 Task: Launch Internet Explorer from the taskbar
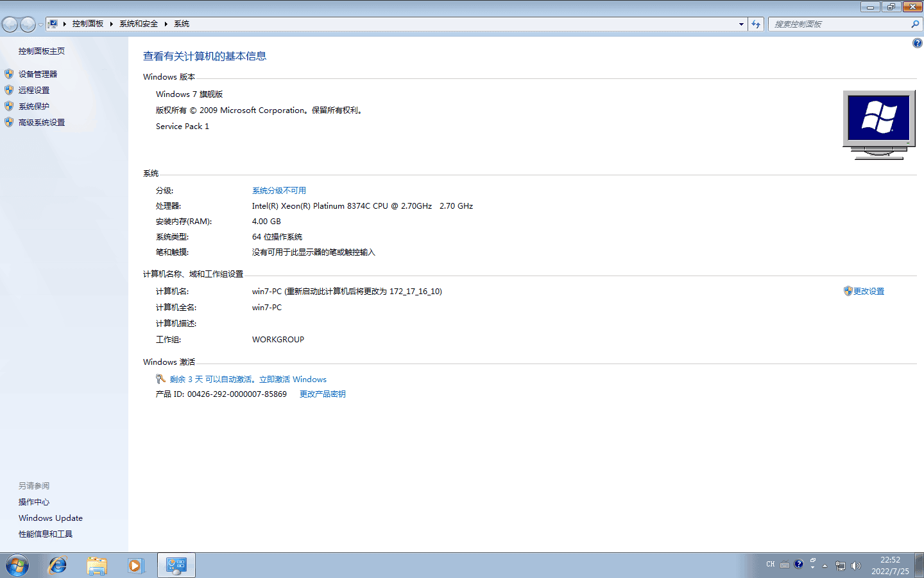click(x=58, y=566)
